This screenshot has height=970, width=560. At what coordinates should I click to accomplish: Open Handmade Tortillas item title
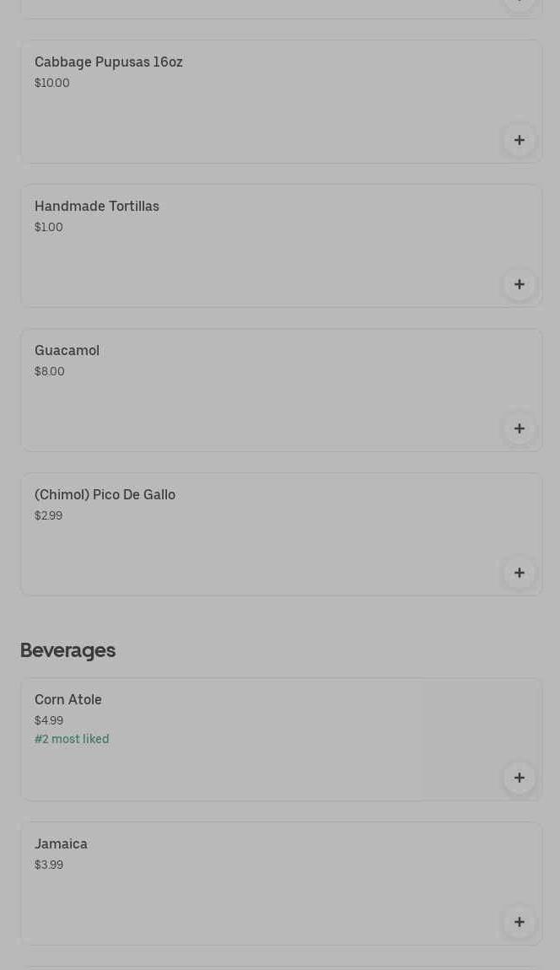(97, 207)
